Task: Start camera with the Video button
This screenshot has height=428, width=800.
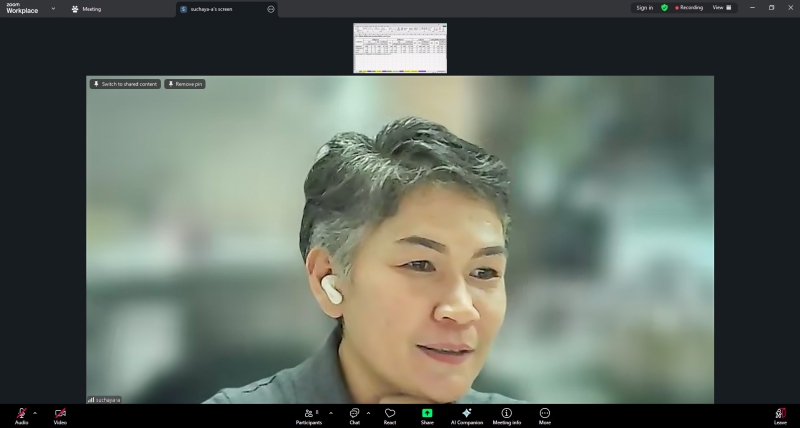Action: [60, 414]
